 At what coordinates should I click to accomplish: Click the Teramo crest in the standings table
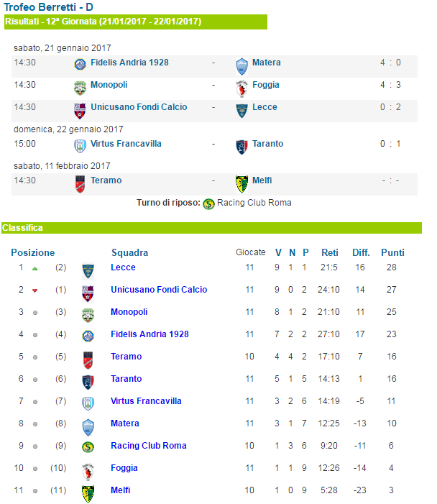[x=88, y=360]
